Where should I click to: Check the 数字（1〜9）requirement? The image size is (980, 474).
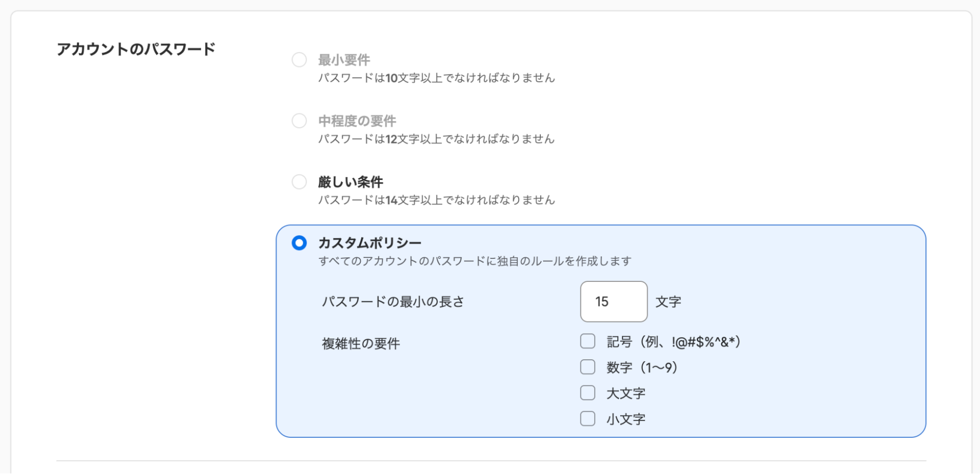point(587,367)
